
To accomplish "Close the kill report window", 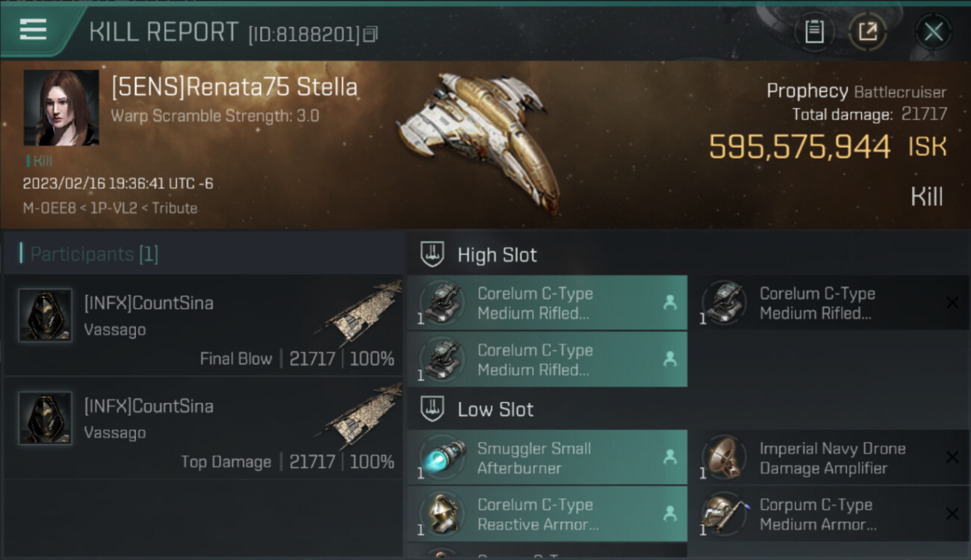I will (933, 31).
